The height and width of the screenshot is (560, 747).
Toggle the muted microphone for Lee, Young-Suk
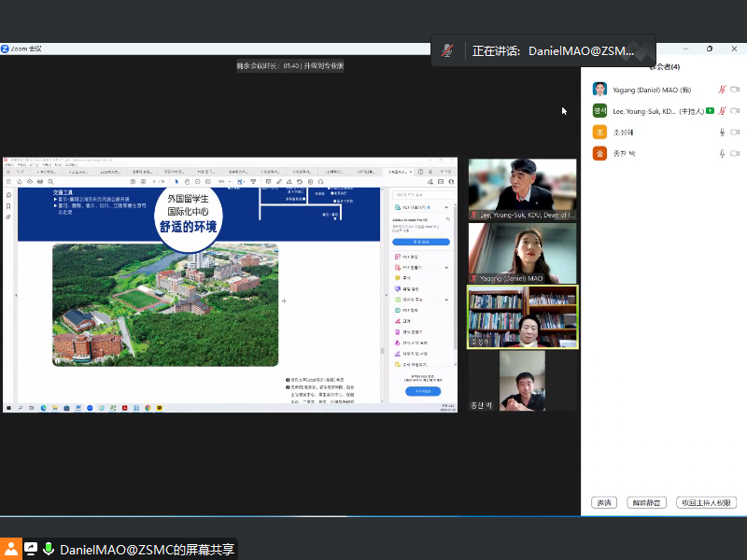tap(722, 111)
